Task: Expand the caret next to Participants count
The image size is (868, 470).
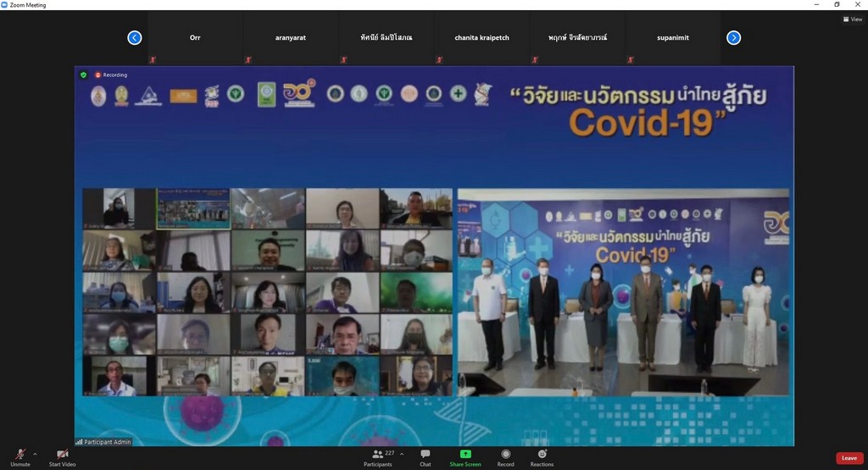Action: click(402, 453)
